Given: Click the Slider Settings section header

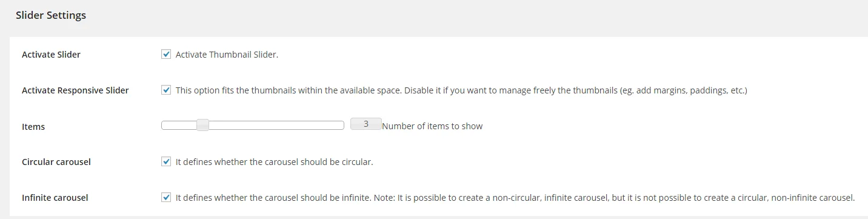Looking at the screenshot, I should pyautogui.click(x=51, y=15).
